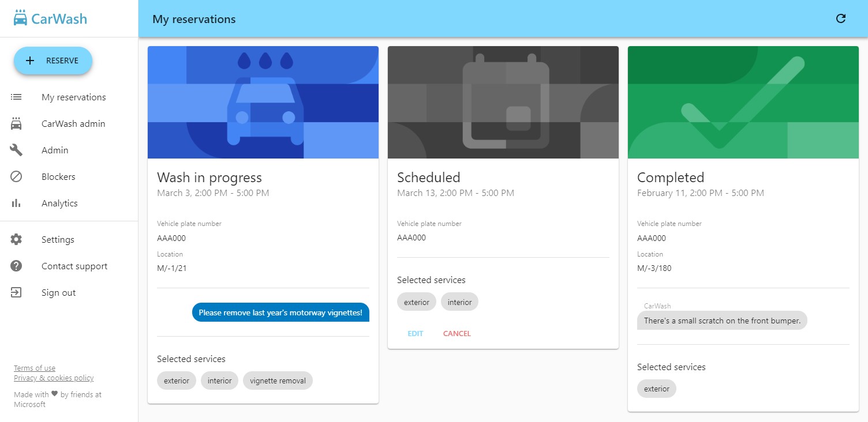
Task: Click the Wash in progress card image
Action: click(263, 102)
